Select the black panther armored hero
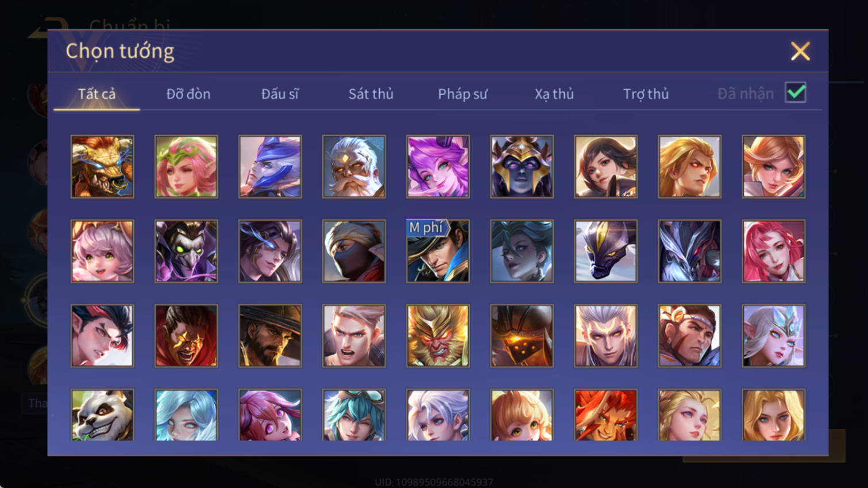 605,251
